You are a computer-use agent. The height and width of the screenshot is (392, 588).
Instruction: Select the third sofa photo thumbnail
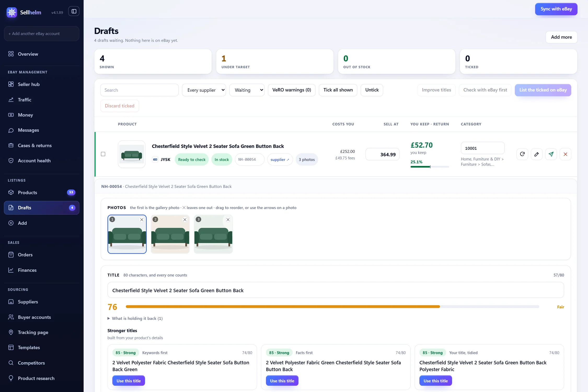213,234
